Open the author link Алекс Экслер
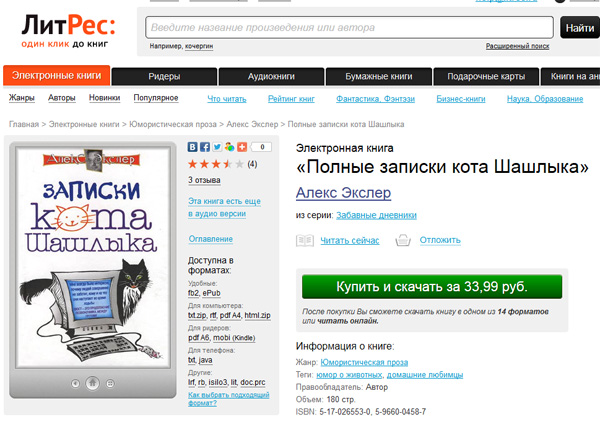The width and height of the screenshot is (600, 427). [x=343, y=193]
